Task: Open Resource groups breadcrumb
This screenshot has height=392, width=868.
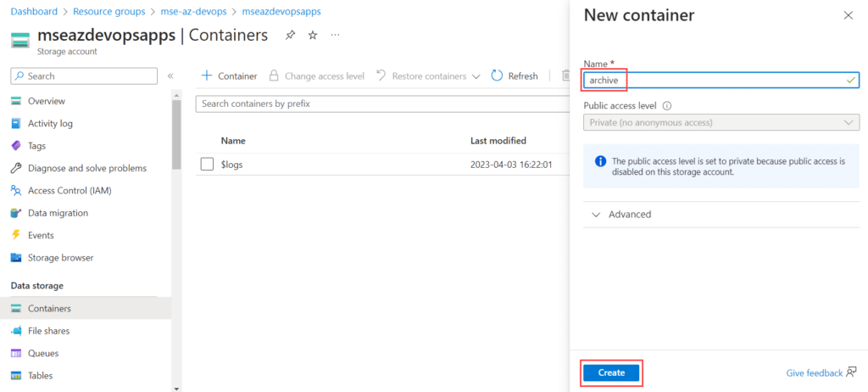Action: point(109,11)
